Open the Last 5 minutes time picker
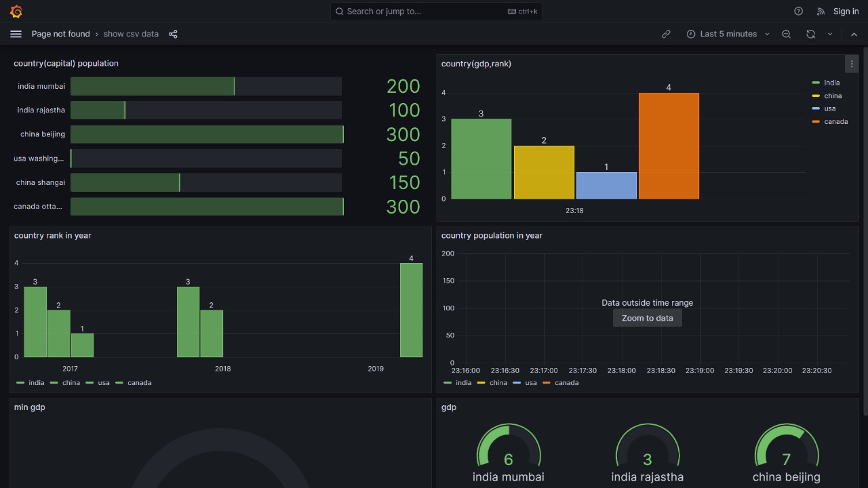Viewport: 868px width, 488px height. [x=728, y=34]
